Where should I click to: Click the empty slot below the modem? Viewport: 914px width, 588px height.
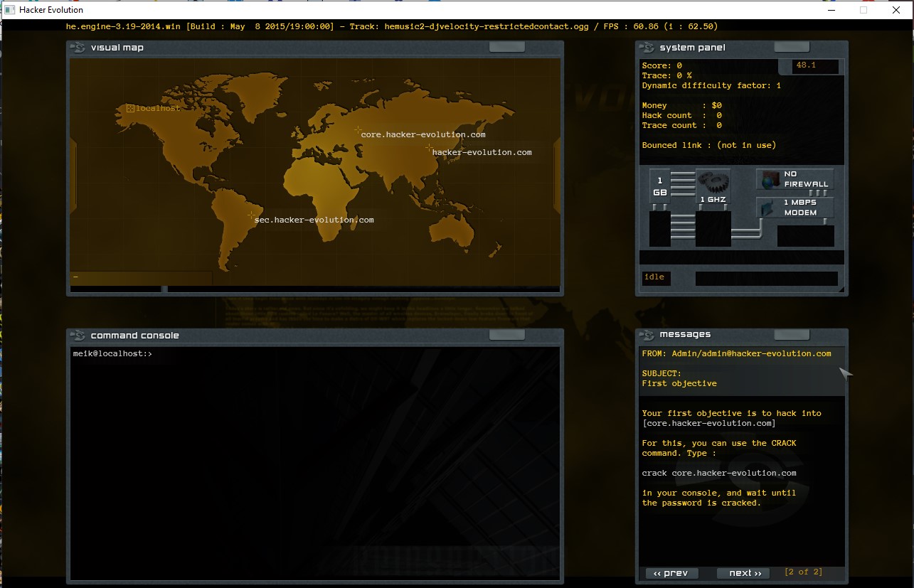[805, 236]
